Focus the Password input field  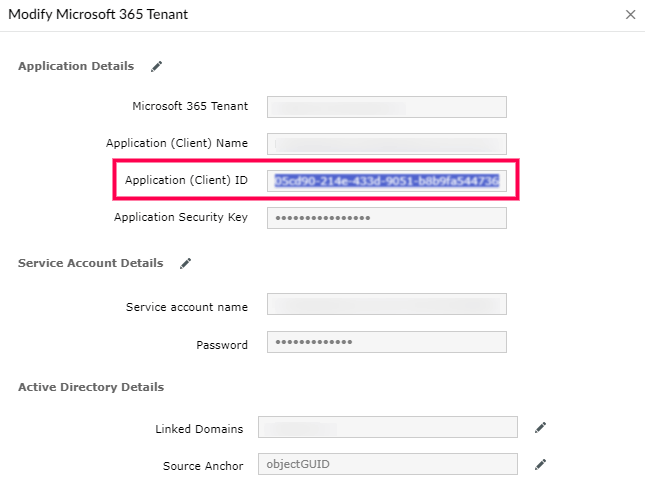386,342
